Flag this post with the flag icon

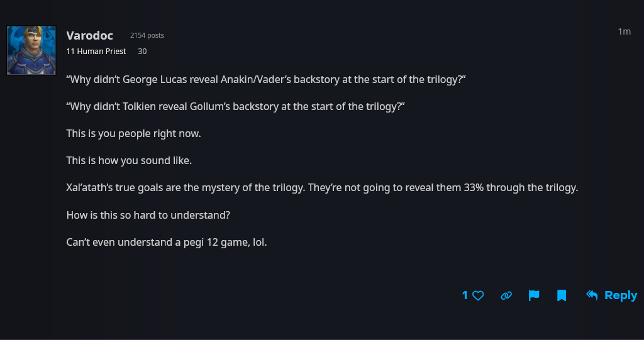click(534, 295)
